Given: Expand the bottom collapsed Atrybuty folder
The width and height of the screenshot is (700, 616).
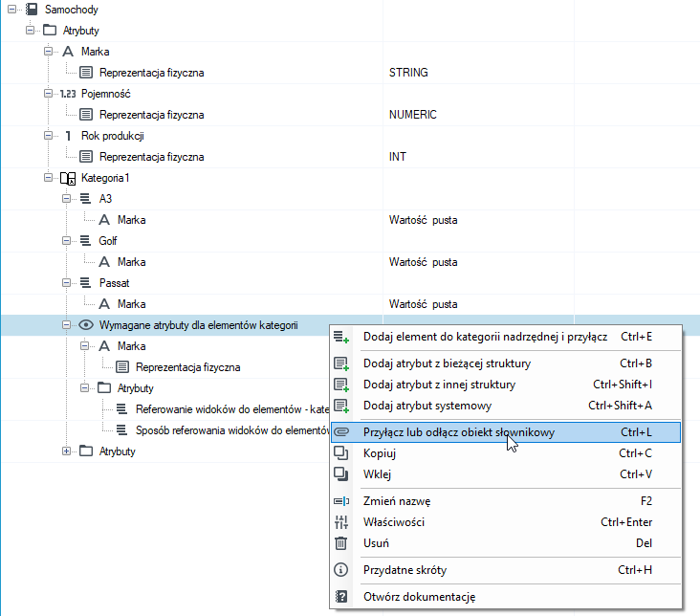Looking at the screenshot, I should [x=66, y=451].
